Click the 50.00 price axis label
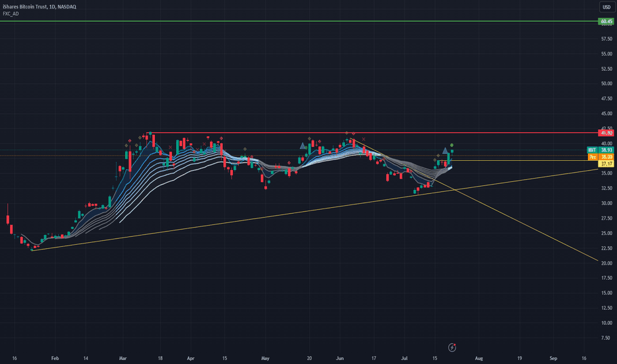This screenshot has width=617, height=364. click(606, 83)
